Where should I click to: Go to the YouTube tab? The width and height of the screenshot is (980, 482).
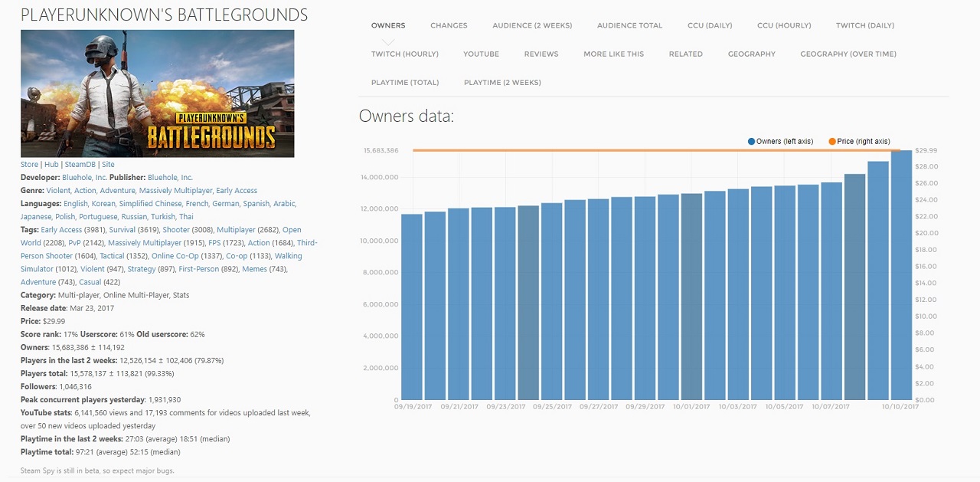tap(481, 54)
